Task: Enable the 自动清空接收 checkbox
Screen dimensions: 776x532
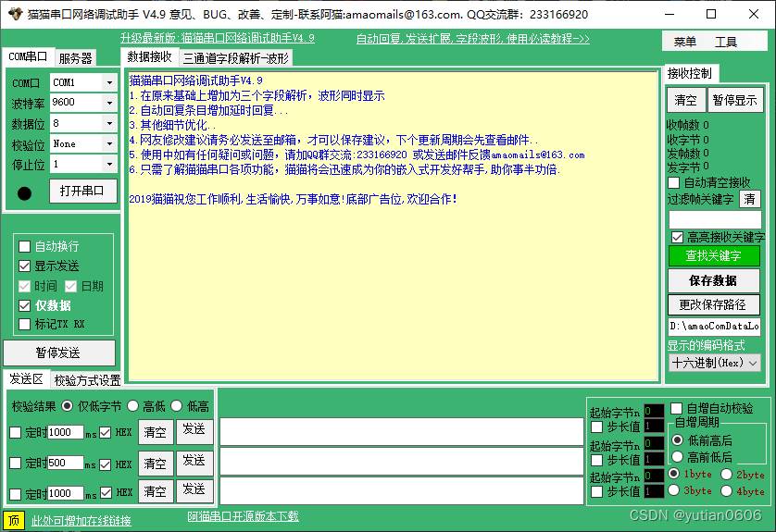Action: coord(673,182)
